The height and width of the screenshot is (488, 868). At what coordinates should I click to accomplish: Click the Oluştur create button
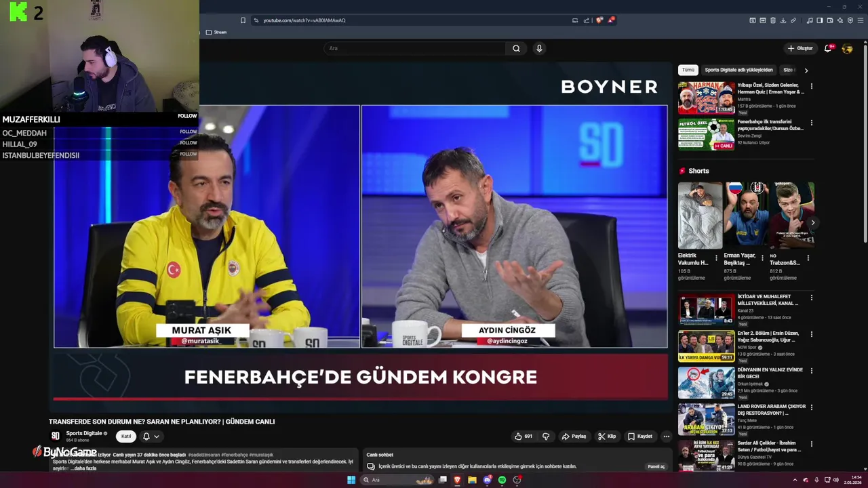[x=800, y=48]
